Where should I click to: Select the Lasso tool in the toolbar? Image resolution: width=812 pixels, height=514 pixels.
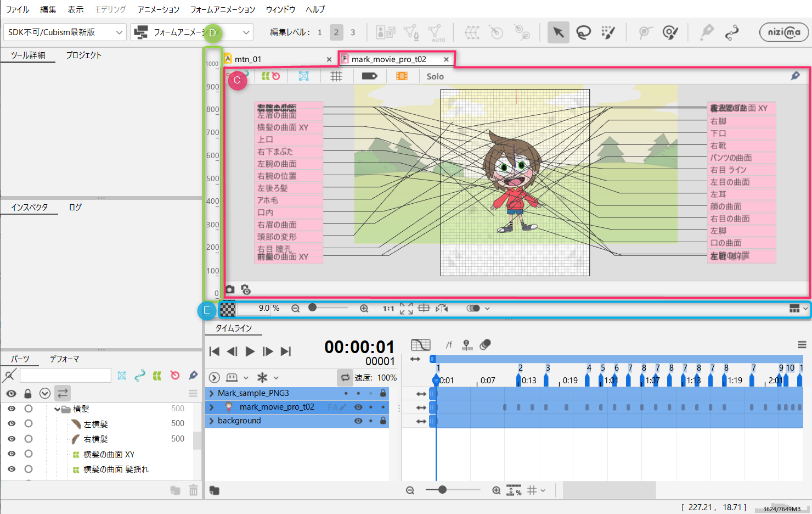(583, 32)
